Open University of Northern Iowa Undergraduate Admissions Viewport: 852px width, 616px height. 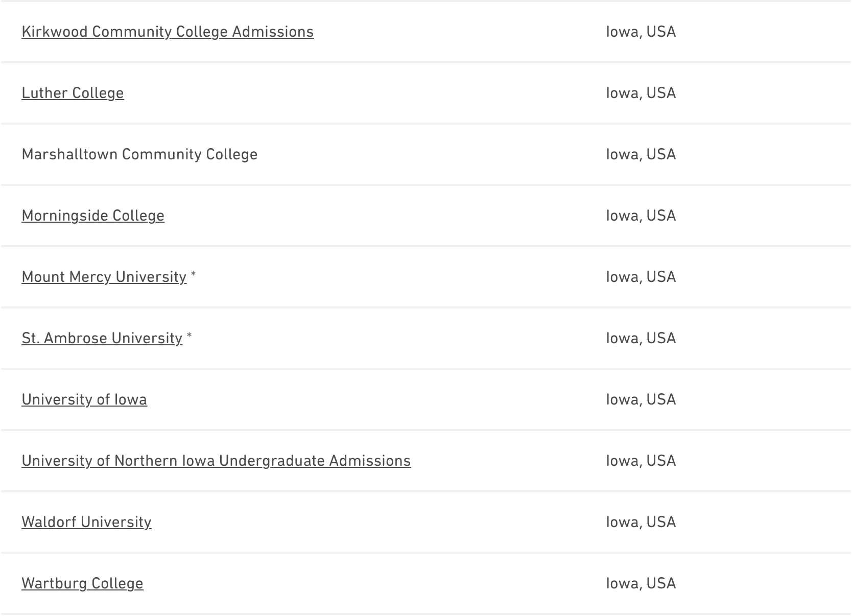click(x=216, y=461)
